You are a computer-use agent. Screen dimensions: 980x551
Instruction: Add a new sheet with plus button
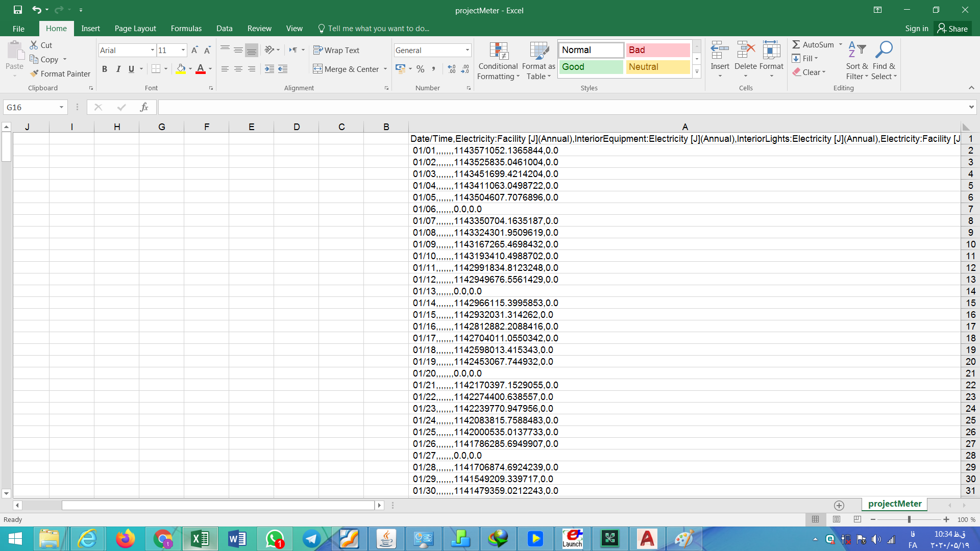[839, 505]
